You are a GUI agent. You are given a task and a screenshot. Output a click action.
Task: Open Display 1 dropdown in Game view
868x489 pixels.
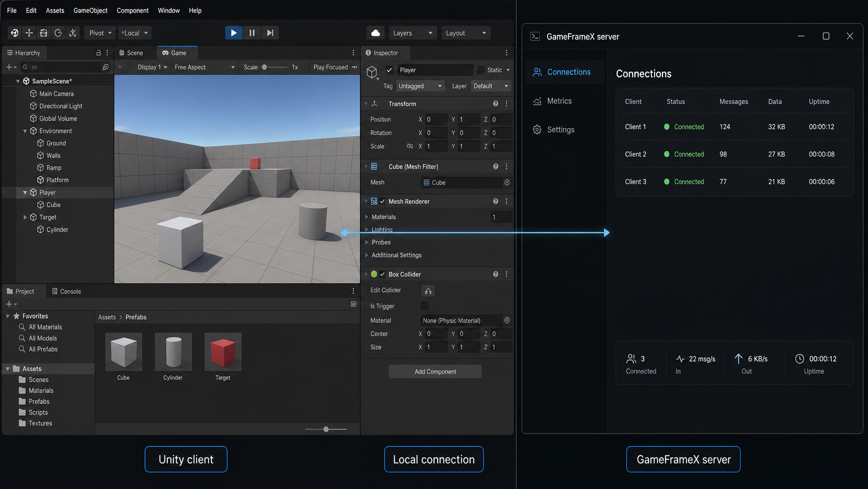click(152, 67)
